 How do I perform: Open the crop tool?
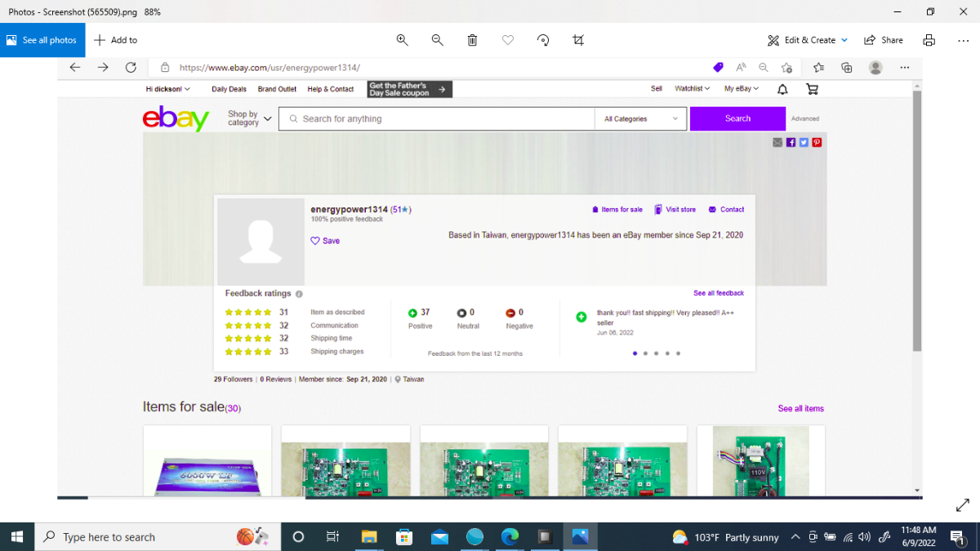578,40
